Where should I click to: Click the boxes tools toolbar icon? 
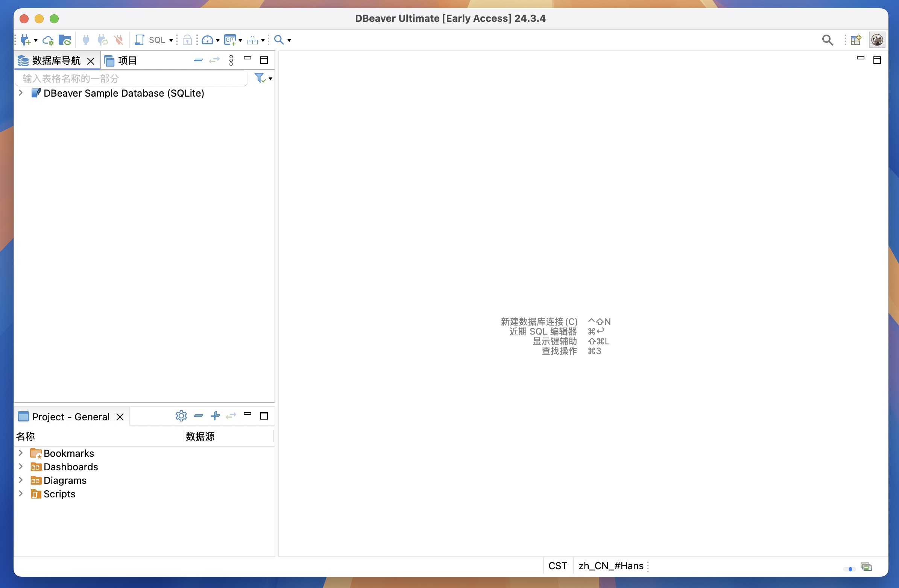click(x=253, y=39)
